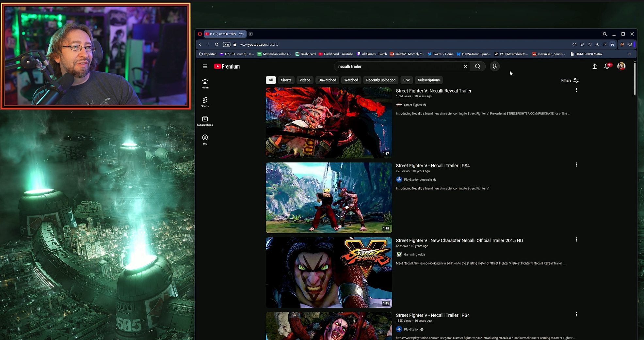This screenshot has height=340, width=644.
Task: Open the HDMI2.0 8*8 Matrix bookmark
Action: click(586, 54)
